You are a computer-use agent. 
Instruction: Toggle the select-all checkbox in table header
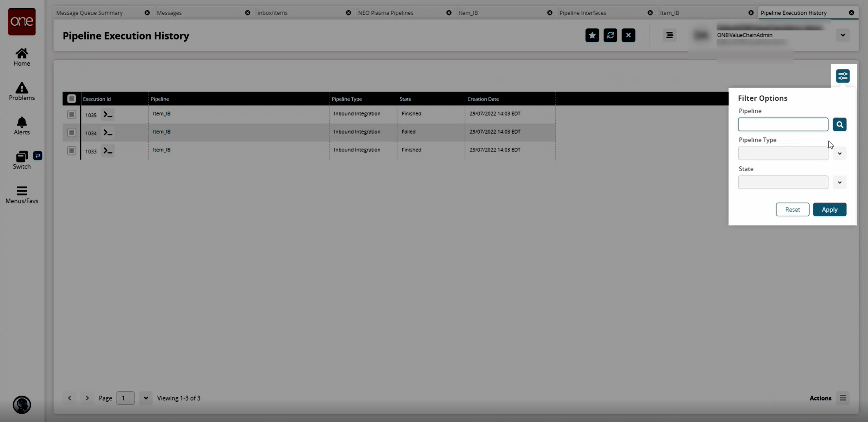(72, 99)
